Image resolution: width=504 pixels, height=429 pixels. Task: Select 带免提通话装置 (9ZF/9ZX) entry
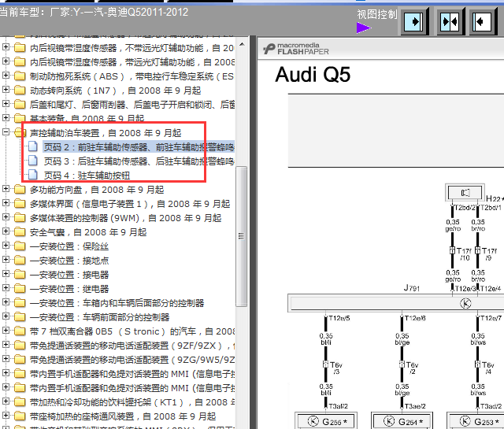[132, 346]
